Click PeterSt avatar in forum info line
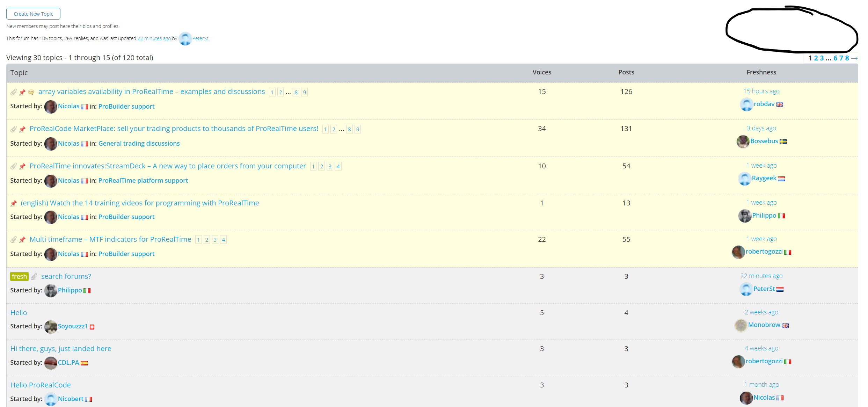 tap(185, 39)
